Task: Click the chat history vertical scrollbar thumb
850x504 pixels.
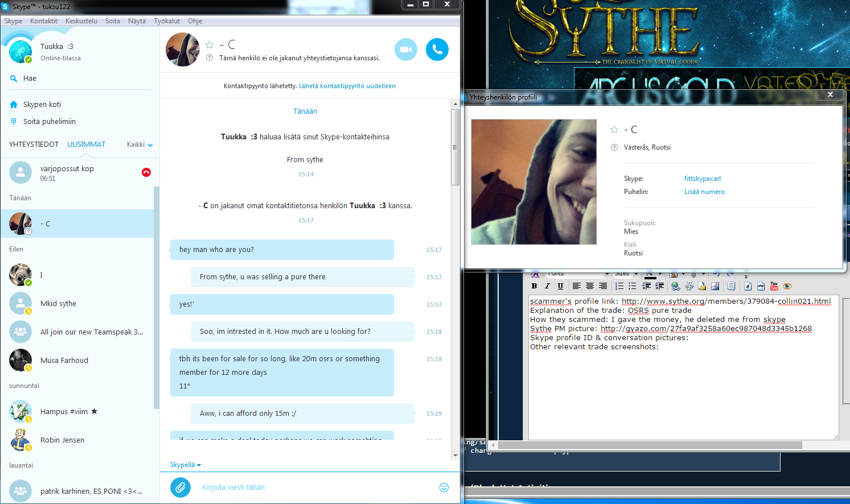Action: click(455, 147)
